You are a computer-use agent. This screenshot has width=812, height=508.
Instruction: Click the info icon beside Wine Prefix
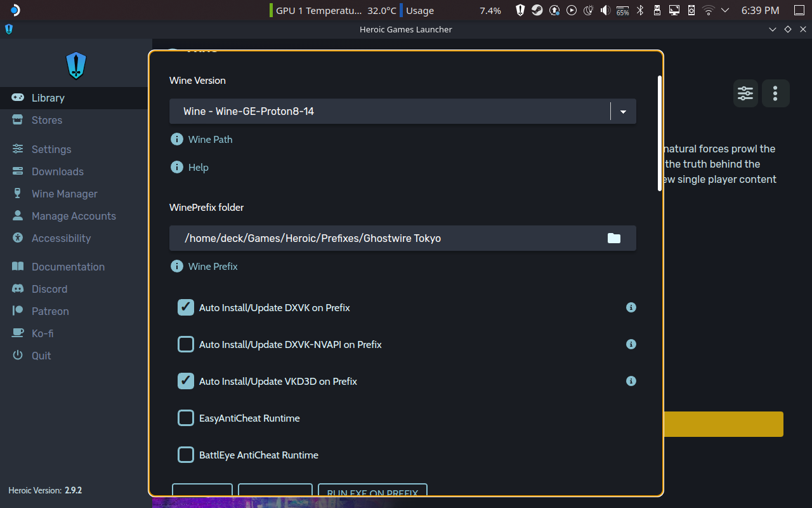(177, 266)
